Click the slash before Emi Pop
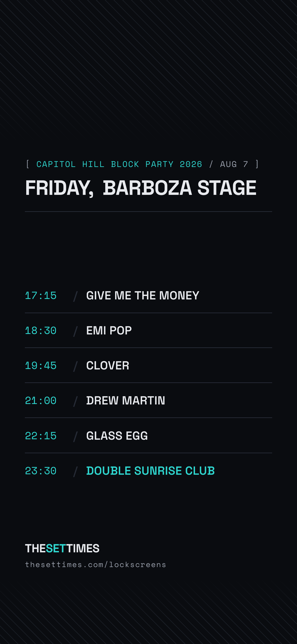297x644 pixels. (76, 331)
